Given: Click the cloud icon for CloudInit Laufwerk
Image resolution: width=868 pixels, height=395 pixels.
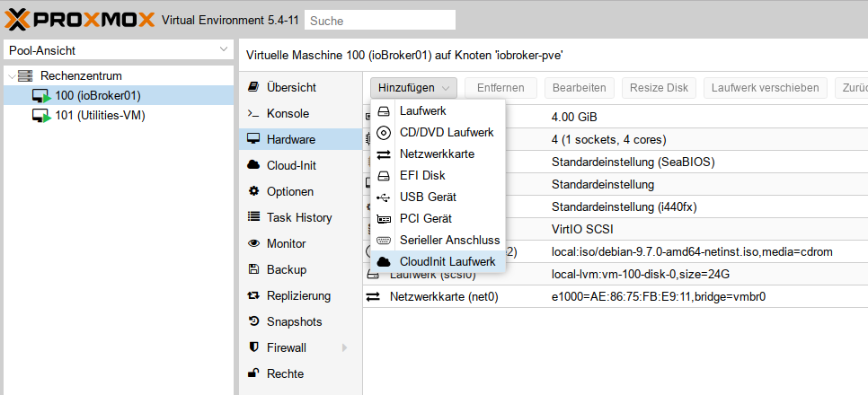Looking at the screenshot, I should pos(384,262).
